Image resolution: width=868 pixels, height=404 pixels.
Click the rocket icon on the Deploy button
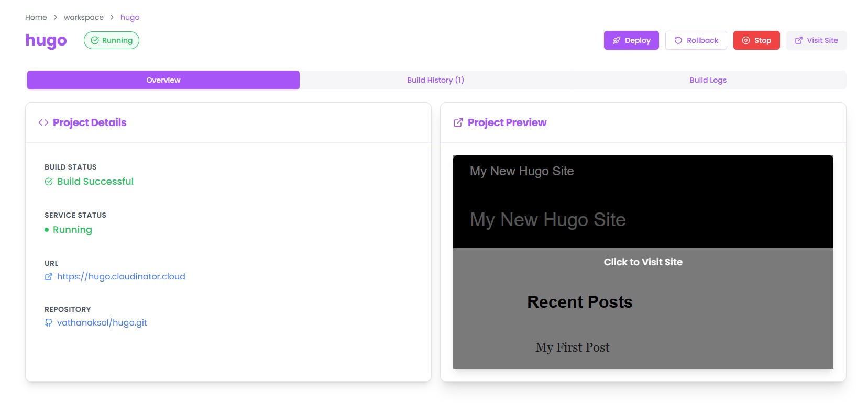616,40
